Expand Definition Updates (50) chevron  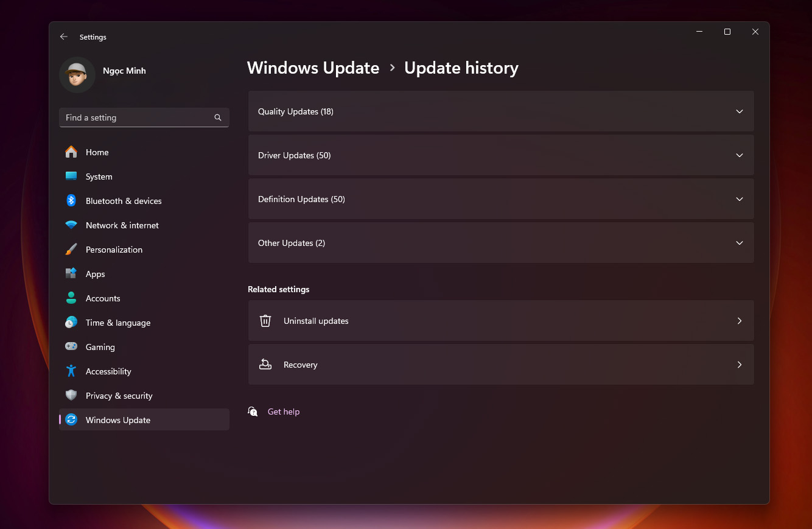(740, 199)
